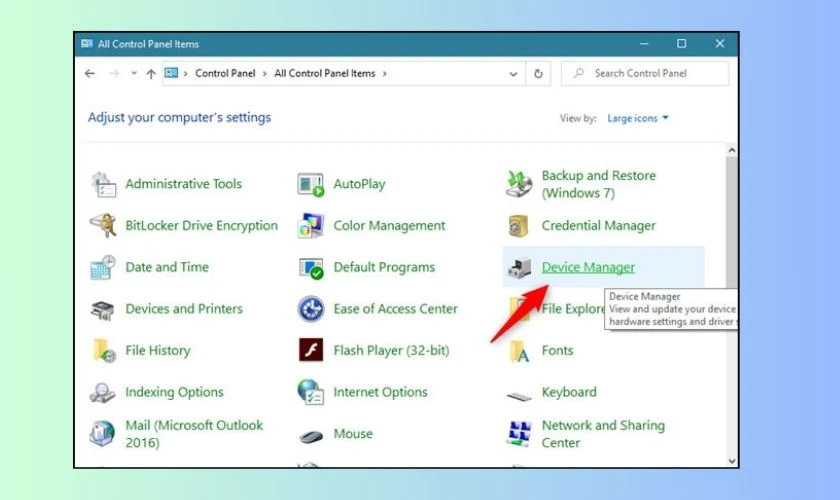Click the Control Panel address bar icon
840x500 pixels.
(x=171, y=73)
